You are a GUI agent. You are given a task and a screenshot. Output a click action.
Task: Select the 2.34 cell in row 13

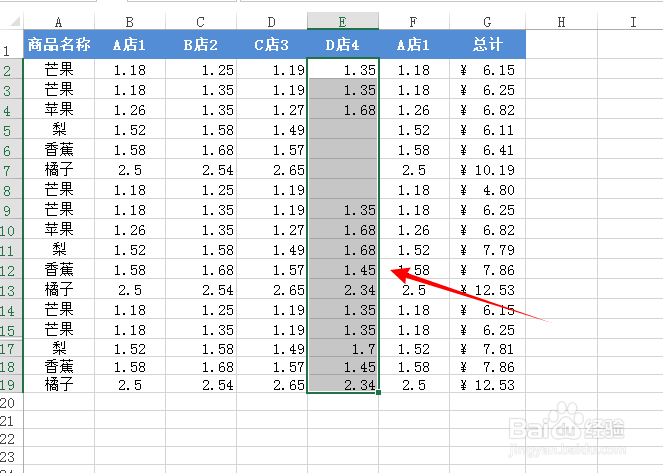coord(343,289)
